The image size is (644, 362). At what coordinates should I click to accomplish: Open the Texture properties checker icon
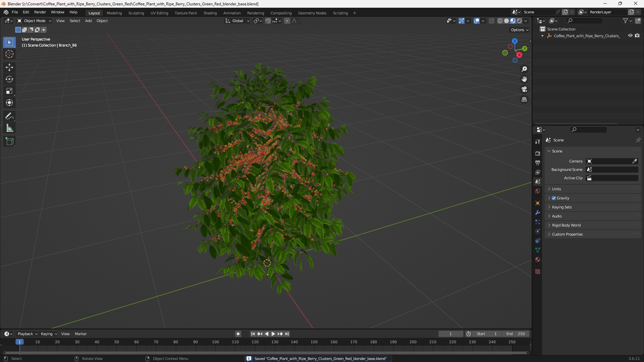pos(538,271)
